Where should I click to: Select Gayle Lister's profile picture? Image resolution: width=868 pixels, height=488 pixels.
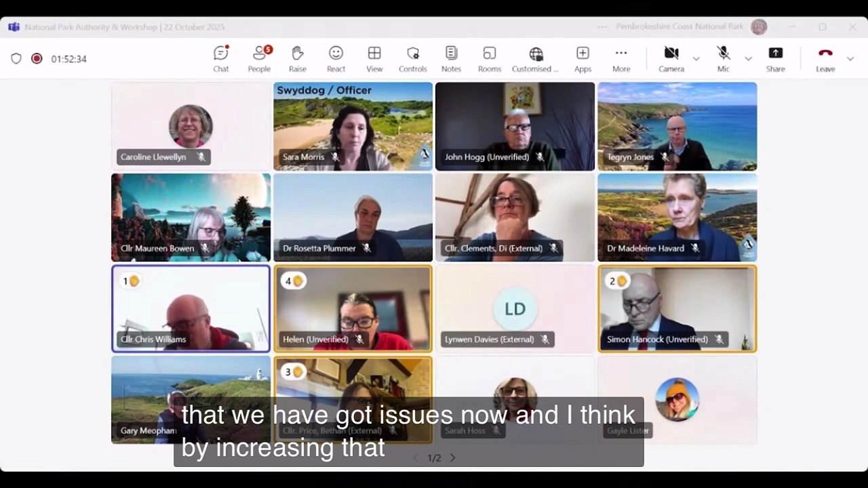pyautogui.click(x=677, y=400)
